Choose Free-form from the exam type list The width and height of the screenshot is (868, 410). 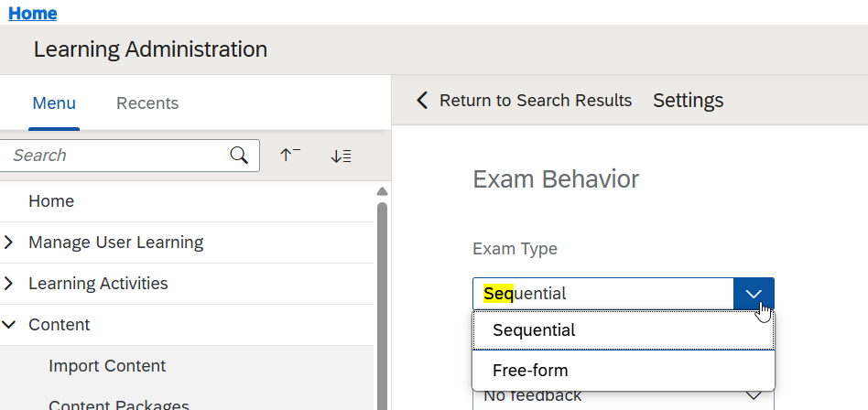pos(530,371)
